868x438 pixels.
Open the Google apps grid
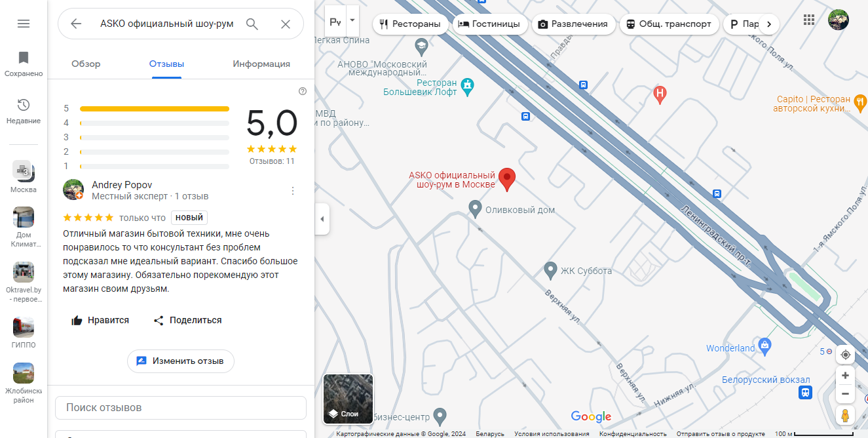[810, 20]
